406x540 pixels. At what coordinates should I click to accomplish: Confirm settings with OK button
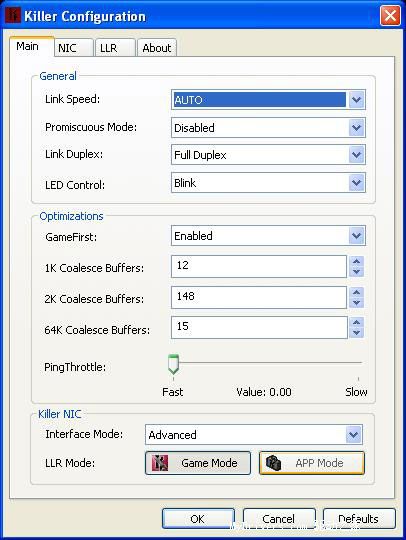point(198,518)
